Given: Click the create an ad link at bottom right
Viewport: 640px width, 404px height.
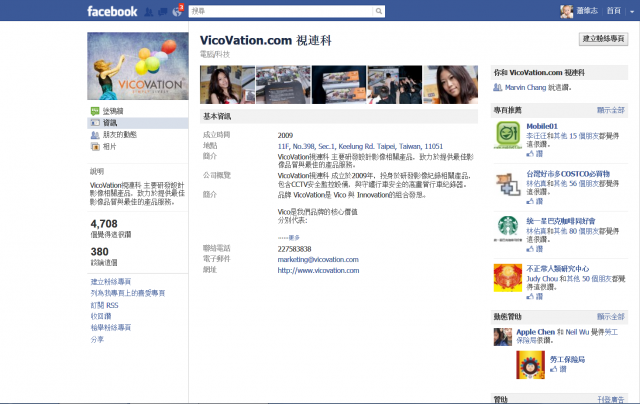Looking at the screenshot, I should pos(611,399).
